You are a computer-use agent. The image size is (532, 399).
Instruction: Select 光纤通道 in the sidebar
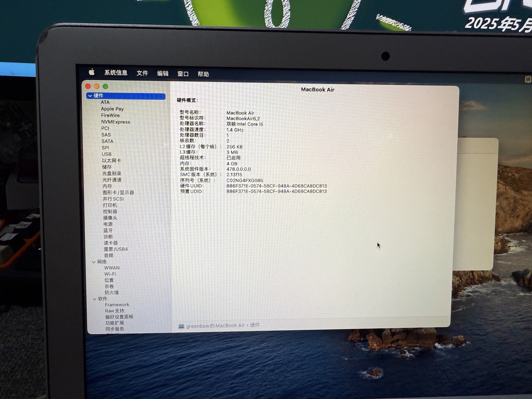[112, 180]
